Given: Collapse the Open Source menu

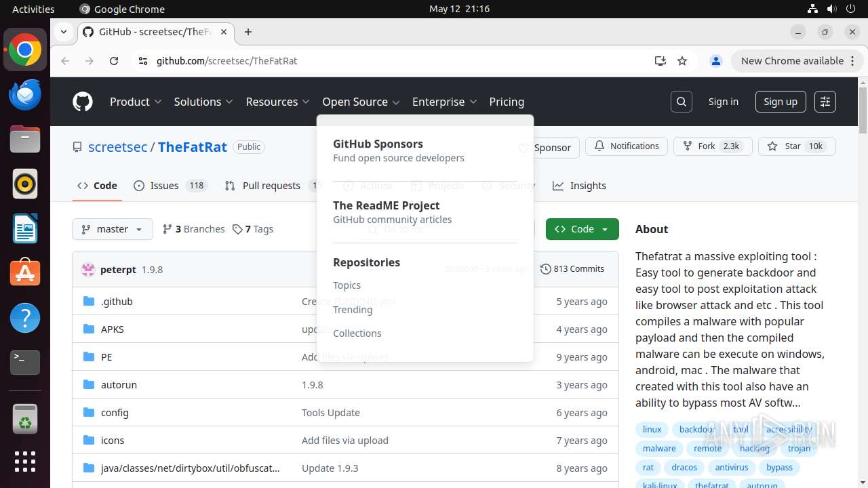Looking at the screenshot, I should [361, 102].
